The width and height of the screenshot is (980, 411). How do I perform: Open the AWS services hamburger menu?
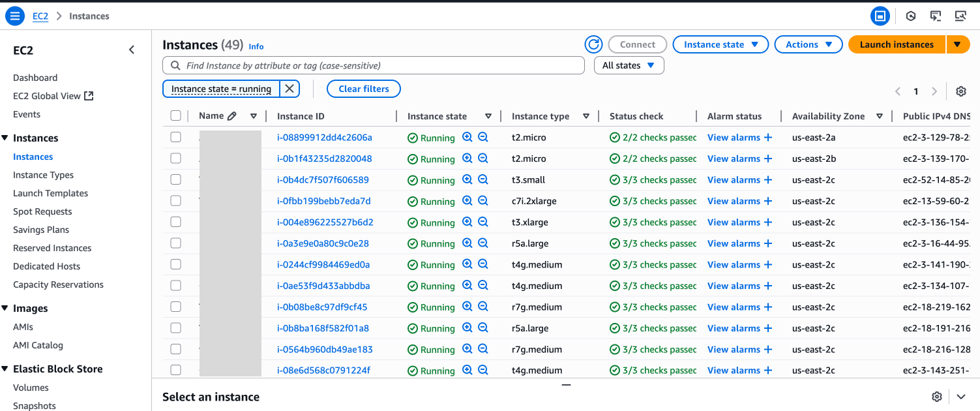coord(14,16)
